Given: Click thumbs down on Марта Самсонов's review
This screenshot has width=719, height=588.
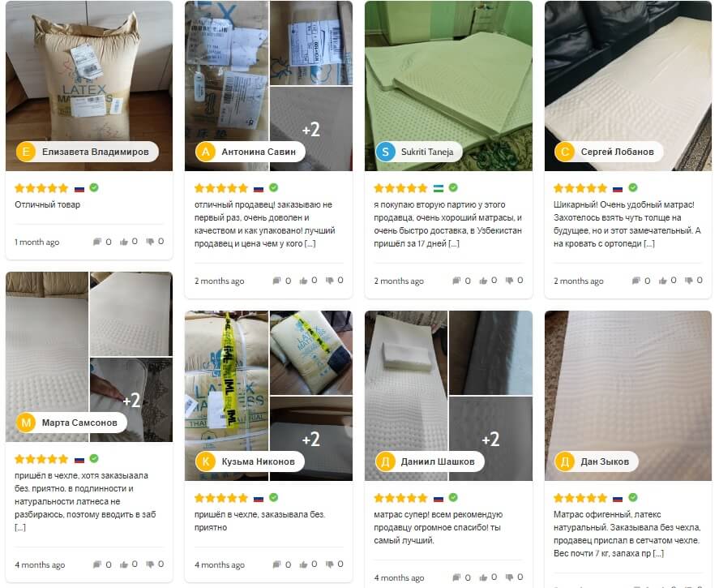Looking at the screenshot, I should point(150,564).
